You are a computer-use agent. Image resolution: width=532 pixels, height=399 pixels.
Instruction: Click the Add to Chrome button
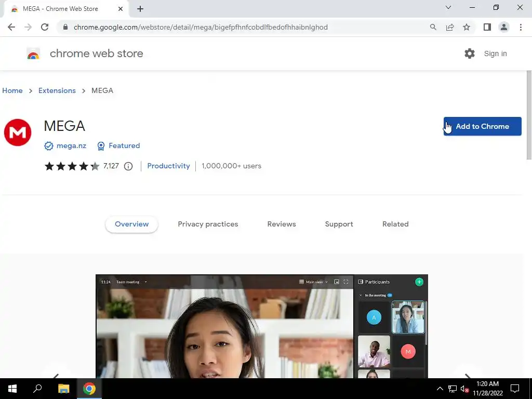(x=482, y=126)
